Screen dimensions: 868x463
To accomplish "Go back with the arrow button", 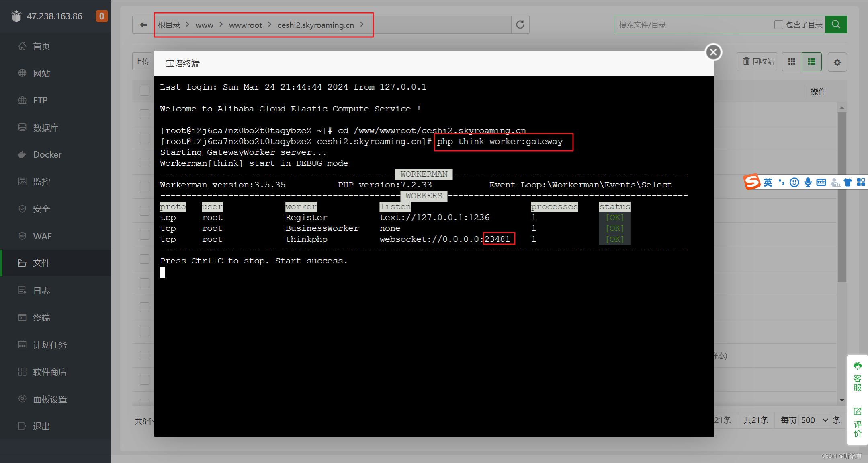I will [x=143, y=25].
